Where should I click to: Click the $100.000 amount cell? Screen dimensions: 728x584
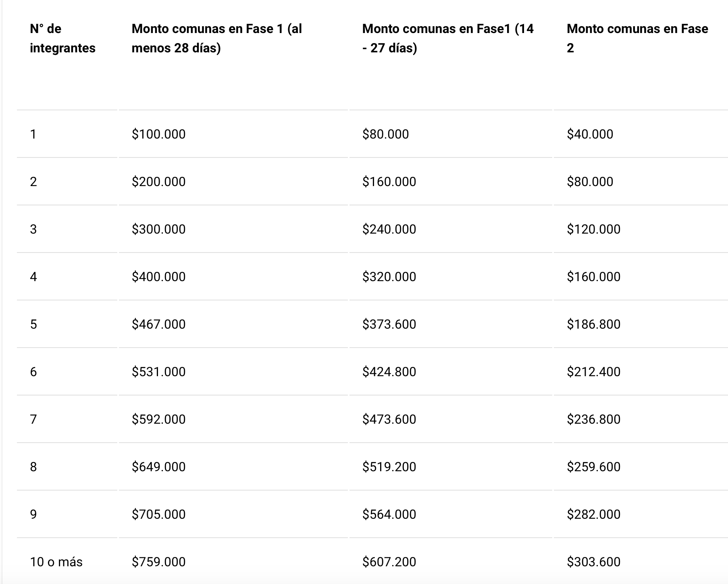point(158,134)
